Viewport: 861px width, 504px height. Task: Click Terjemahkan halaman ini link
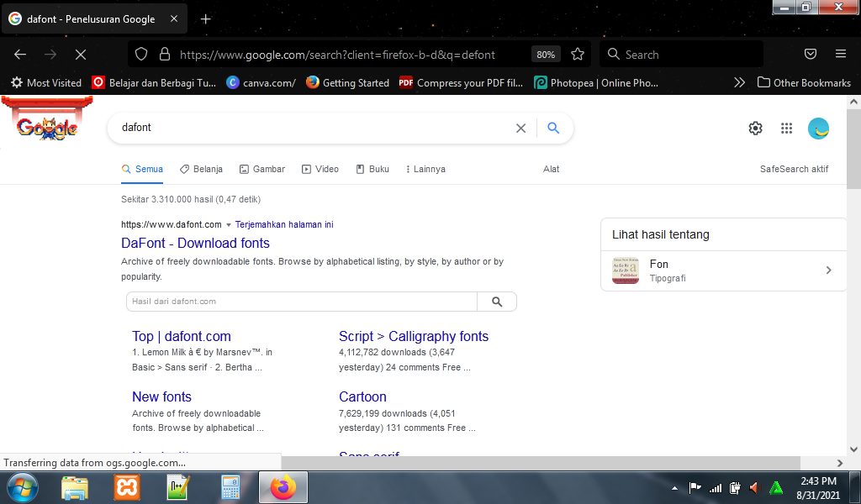[x=283, y=224]
